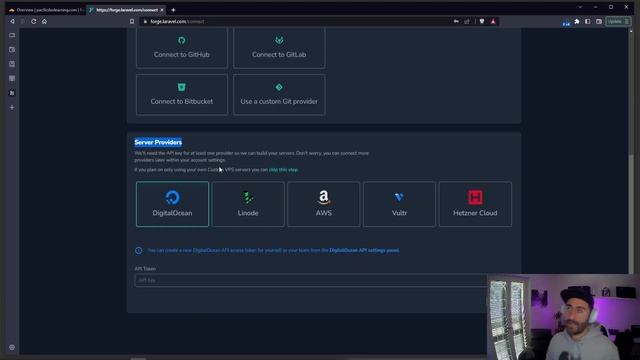The width and height of the screenshot is (640, 360).
Task: Select the AWS provider card
Action: click(x=324, y=204)
